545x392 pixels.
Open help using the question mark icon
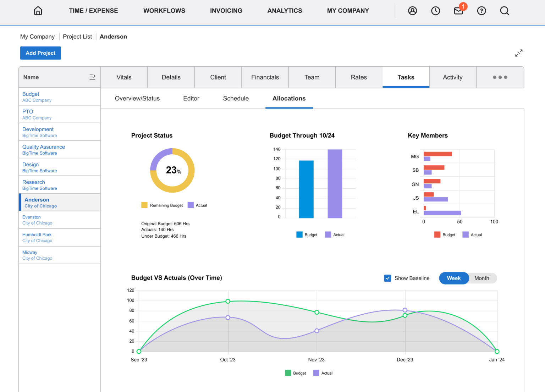pos(481,11)
